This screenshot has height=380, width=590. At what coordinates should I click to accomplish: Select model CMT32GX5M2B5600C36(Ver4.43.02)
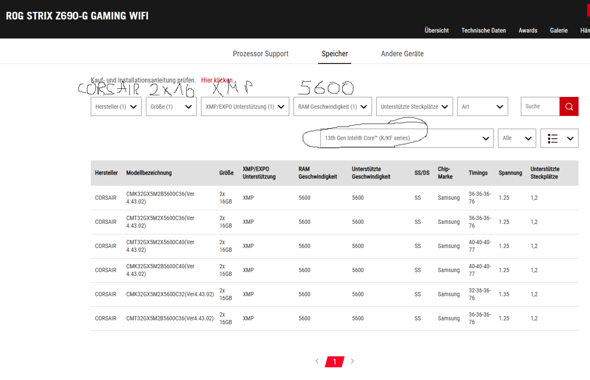coord(170,318)
